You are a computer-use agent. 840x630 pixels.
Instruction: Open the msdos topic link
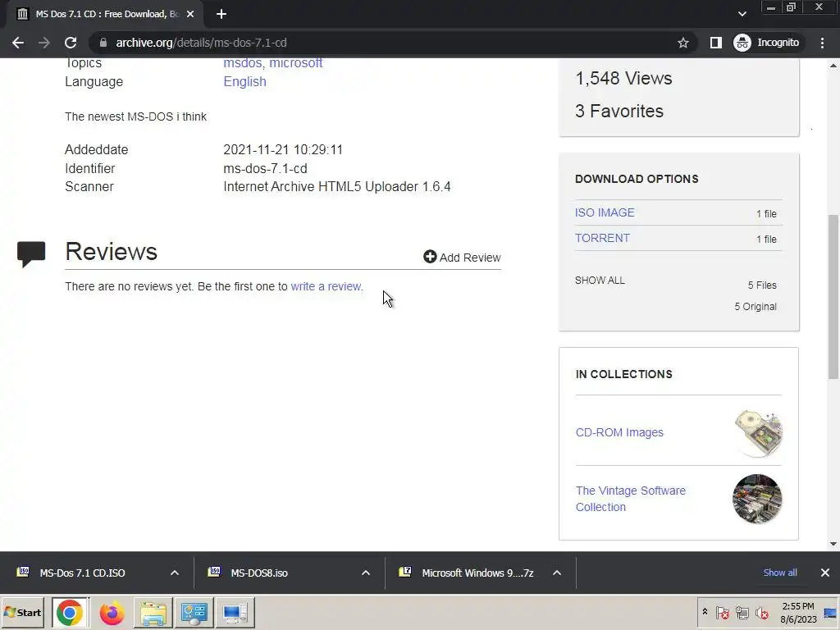242,63
